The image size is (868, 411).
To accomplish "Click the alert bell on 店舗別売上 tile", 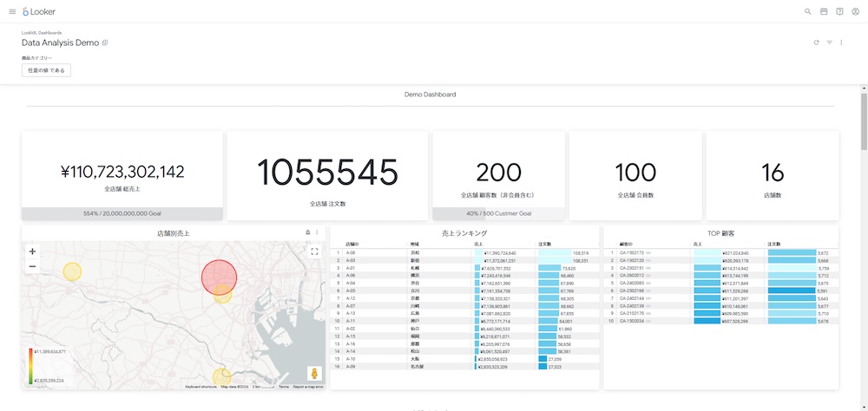I will tap(308, 232).
